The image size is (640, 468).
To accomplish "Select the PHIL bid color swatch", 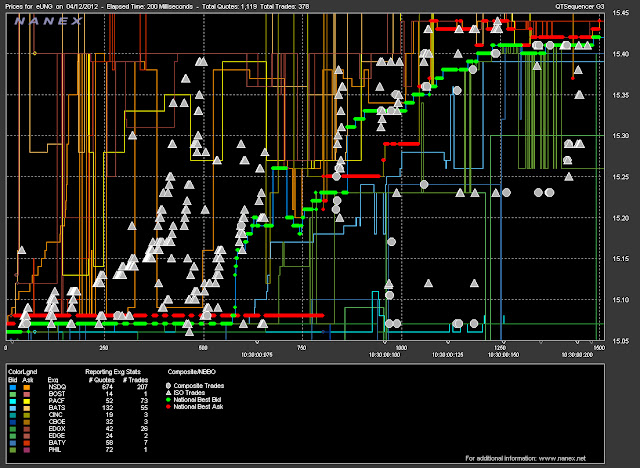I will [x=13, y=450].
